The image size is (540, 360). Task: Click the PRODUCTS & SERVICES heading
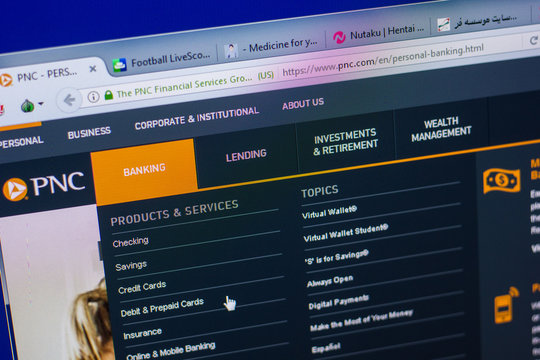pos(174,213)
